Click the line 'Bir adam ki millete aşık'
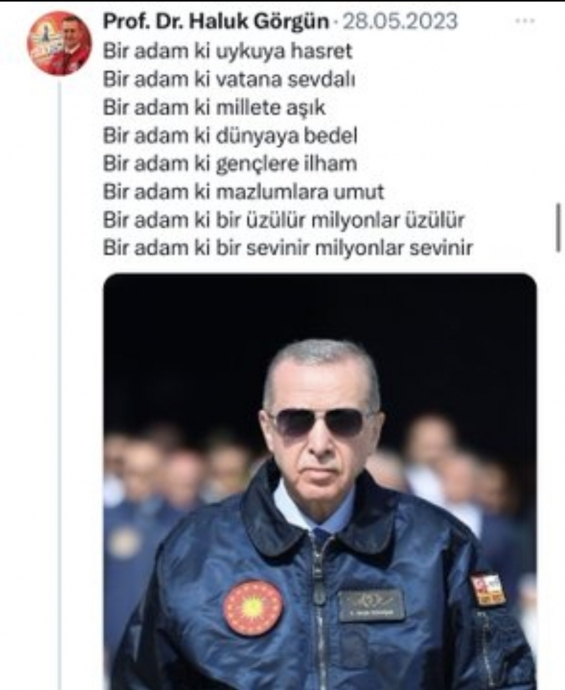This screenshot has height=690, width=565. pyautogui.click(x=214, y=108)
